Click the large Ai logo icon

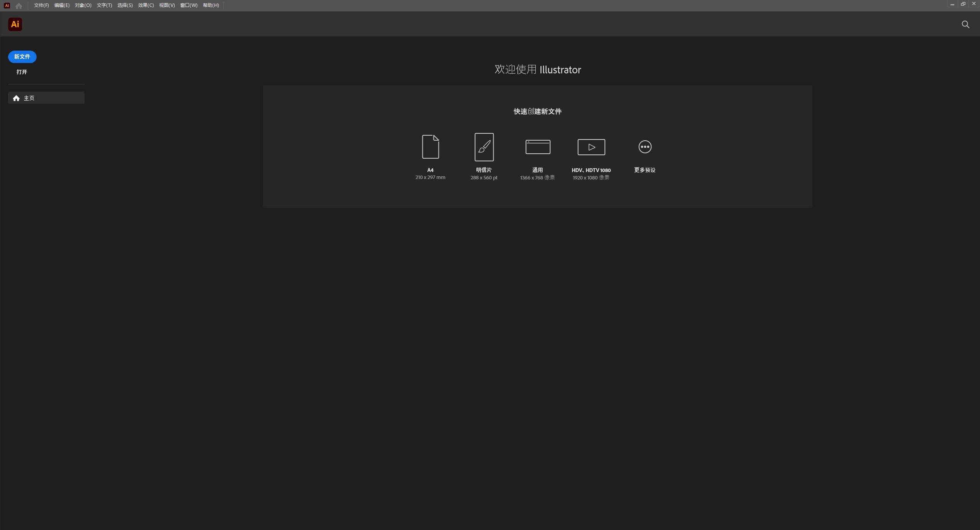click(x=15, y=25)
